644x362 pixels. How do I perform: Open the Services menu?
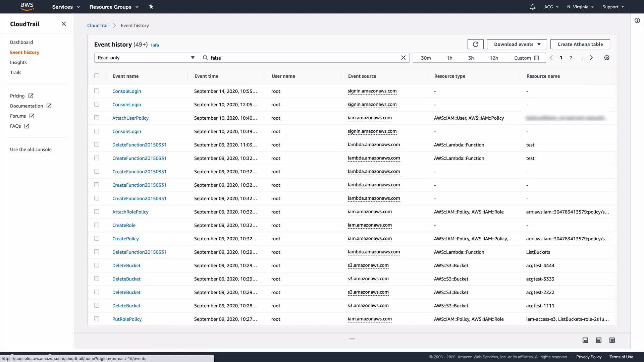[x=66, y=7]
